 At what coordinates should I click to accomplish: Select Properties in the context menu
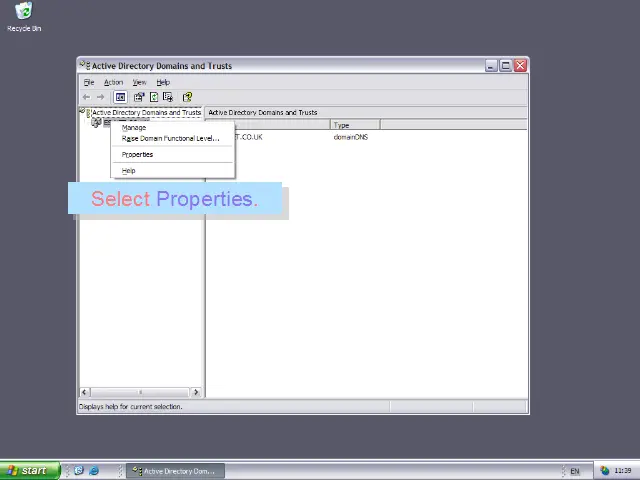click(173, 155)
